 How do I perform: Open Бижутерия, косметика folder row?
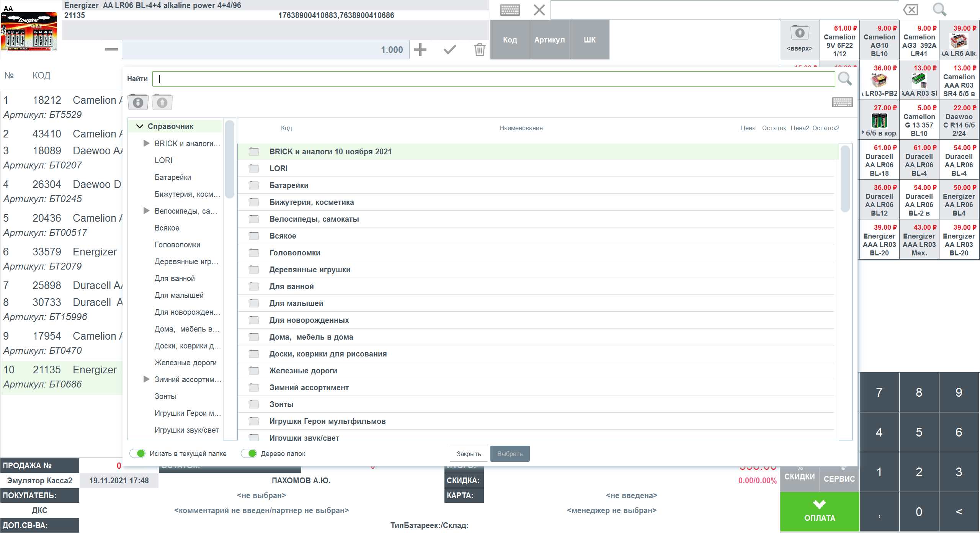536,202
